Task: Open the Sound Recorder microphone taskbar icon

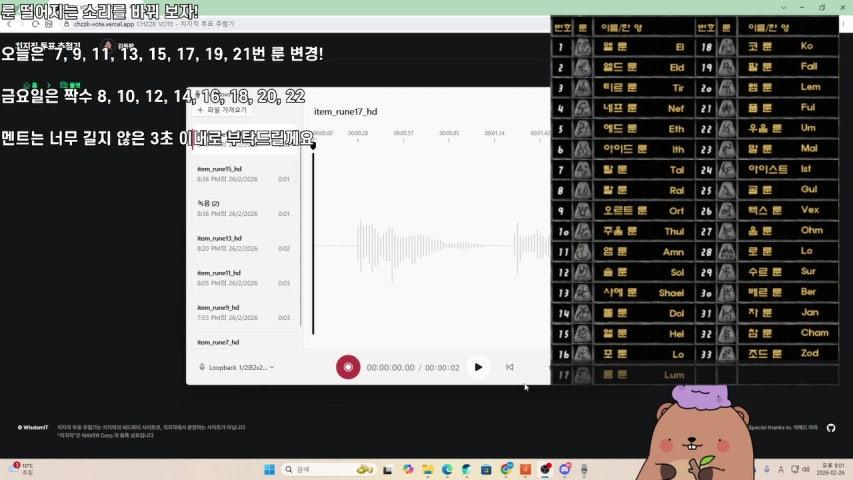Action: [584, 469]
